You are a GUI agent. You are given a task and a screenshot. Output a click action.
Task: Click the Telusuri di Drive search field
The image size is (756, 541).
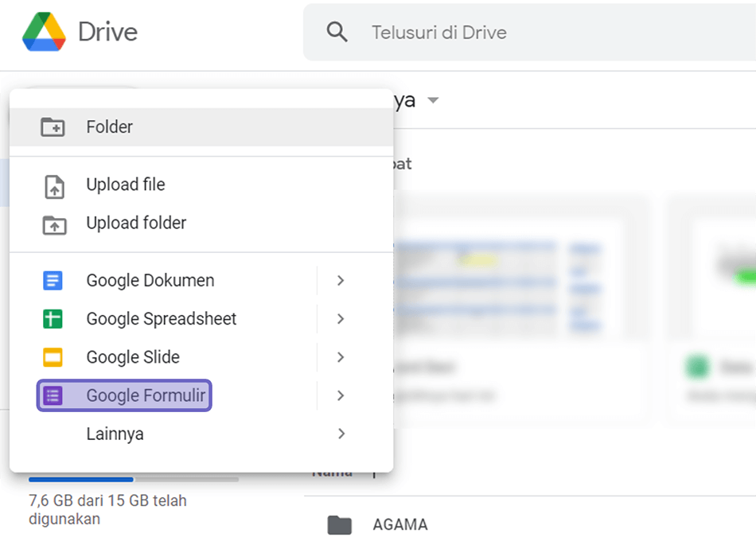click(x=529, y=33)
